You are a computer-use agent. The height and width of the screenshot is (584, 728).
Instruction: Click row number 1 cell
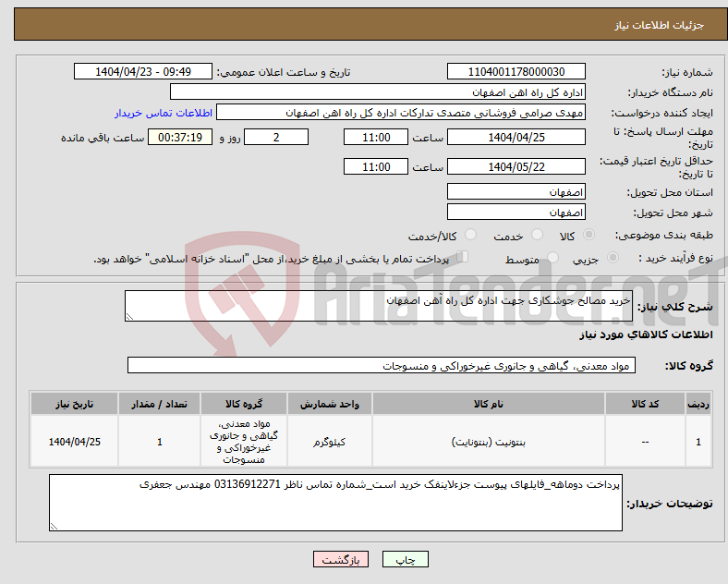(698, 442)
